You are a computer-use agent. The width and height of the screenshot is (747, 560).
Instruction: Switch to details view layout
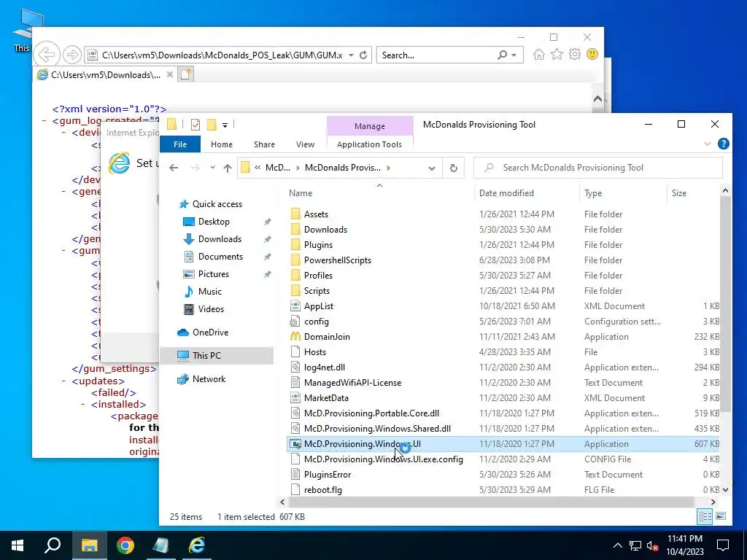coord(705,516)
